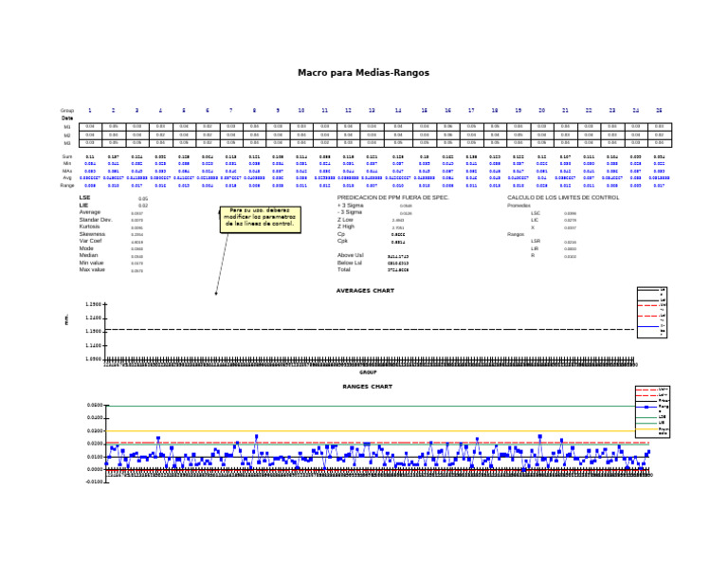This screenshot has width=728, height=563.
Task: Select the 'Z Low' label
Action: [345, 220]
